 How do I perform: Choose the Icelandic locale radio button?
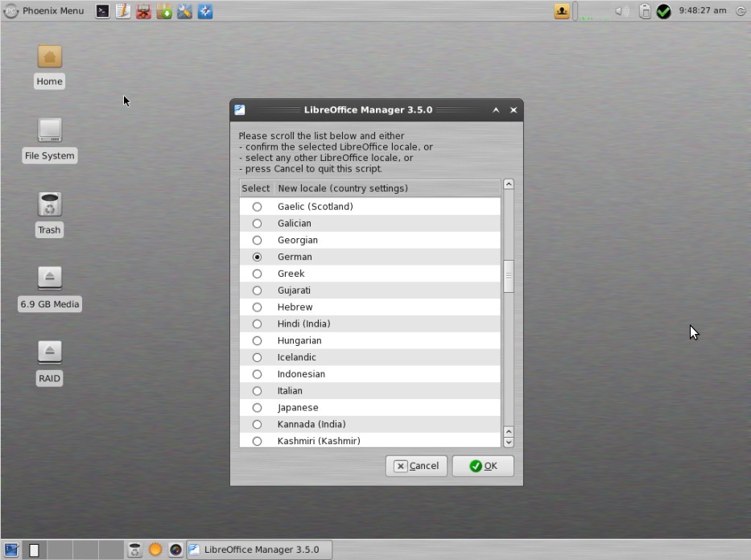[x=258, y=357]
